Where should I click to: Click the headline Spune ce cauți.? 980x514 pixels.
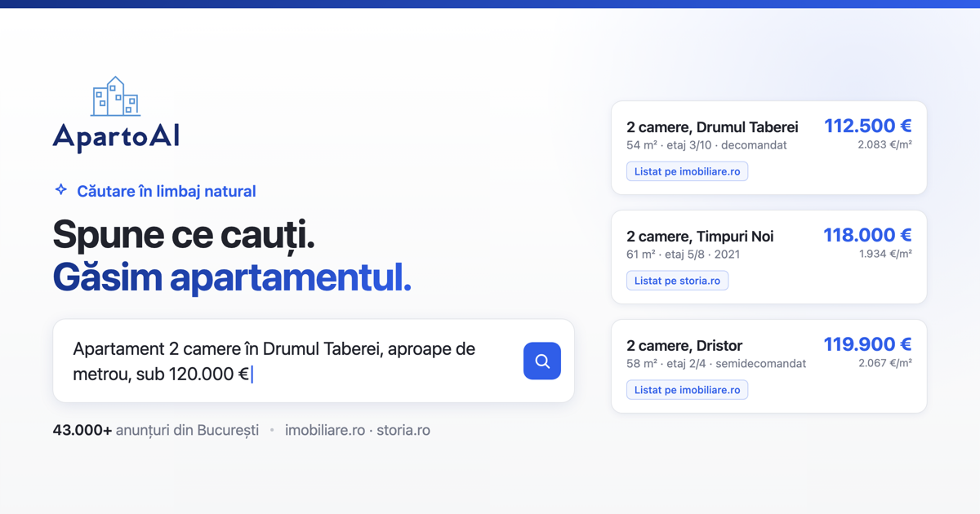point(184,235)
